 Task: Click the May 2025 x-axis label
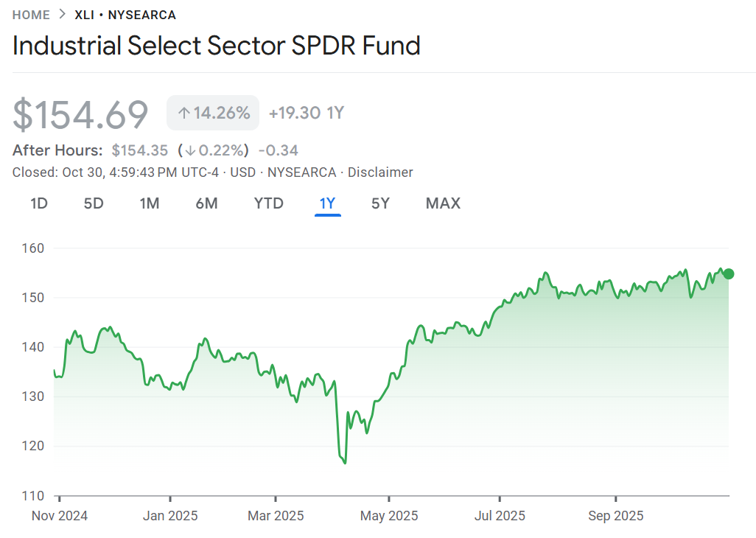coord(388,515)
